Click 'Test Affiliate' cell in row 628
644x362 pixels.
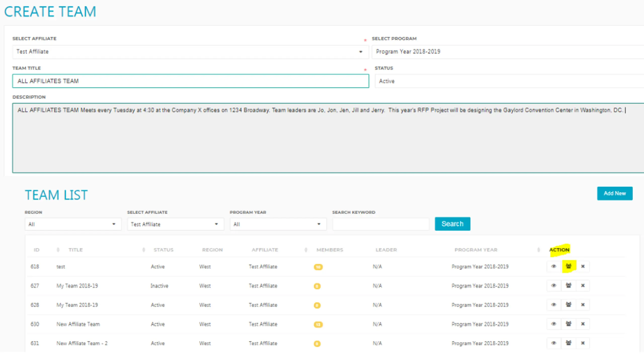[263, 305]
